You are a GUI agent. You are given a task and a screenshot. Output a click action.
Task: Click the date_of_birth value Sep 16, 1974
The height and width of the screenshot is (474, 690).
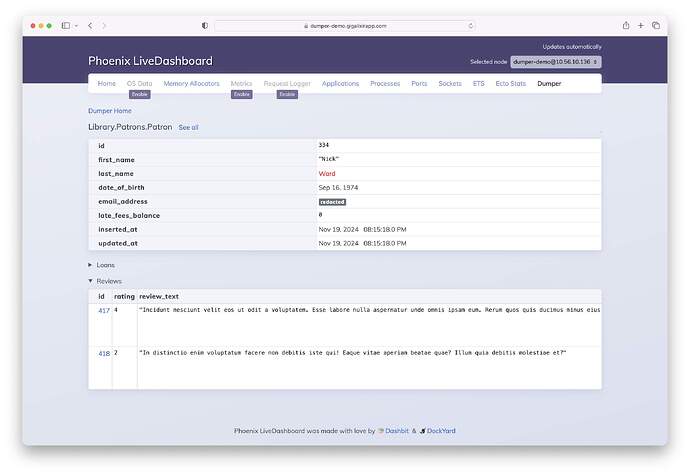pyautogui.click(x=338, y=187)
